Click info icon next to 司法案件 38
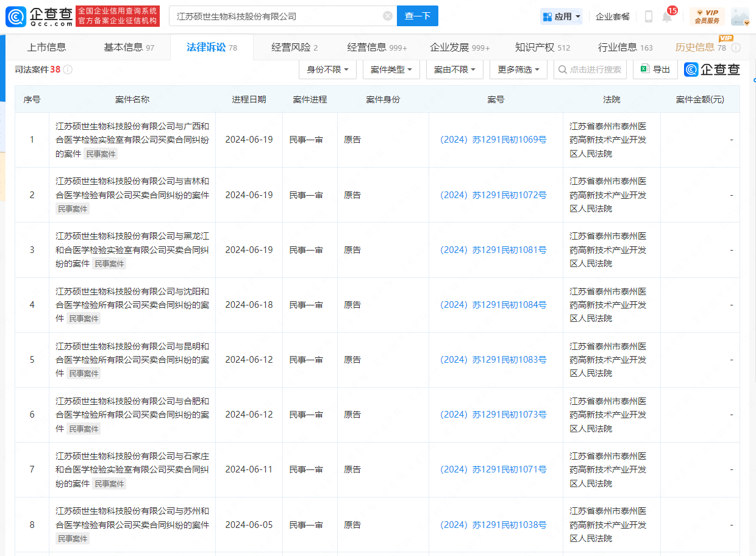 (68, 69)
